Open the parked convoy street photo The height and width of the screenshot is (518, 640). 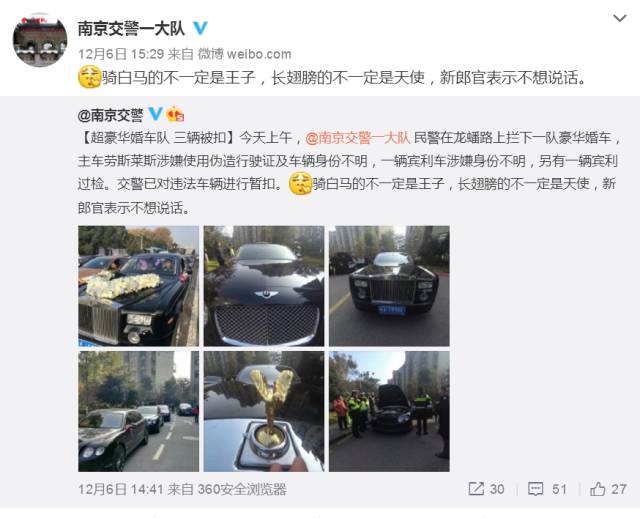(x=139, y=411)
